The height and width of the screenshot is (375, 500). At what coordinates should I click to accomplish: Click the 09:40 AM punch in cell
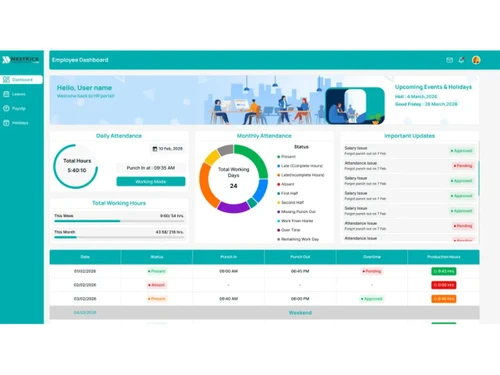[228, 299]
